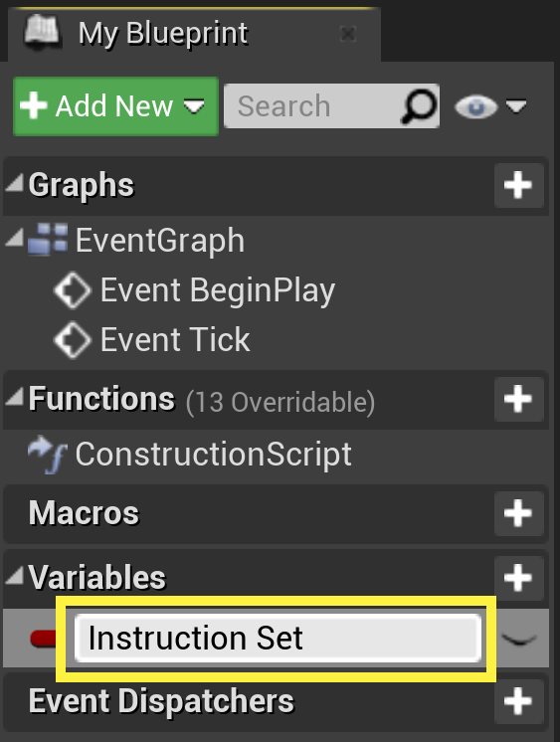Open view options dropdown arrow
The image size is (560, 742).
pos(516,106)
